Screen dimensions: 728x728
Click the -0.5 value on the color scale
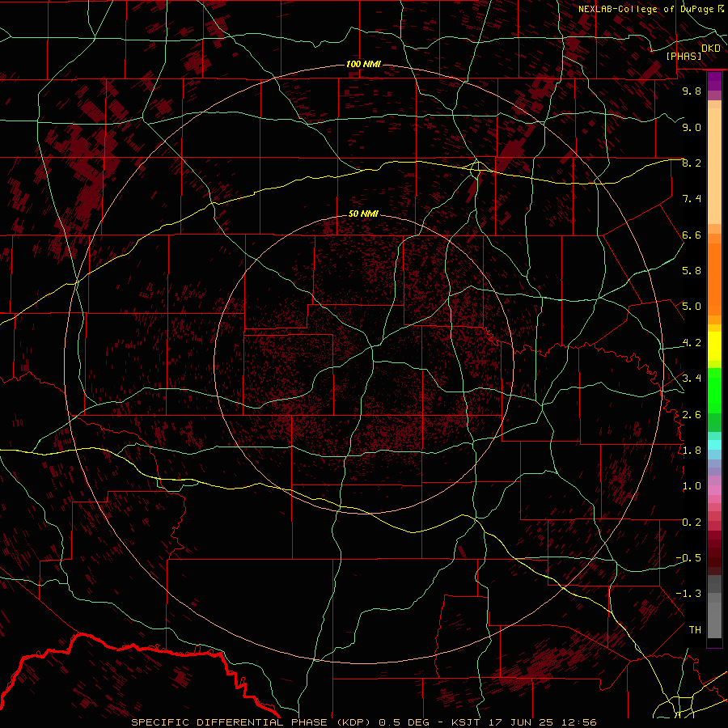click(x=688, y=558)
